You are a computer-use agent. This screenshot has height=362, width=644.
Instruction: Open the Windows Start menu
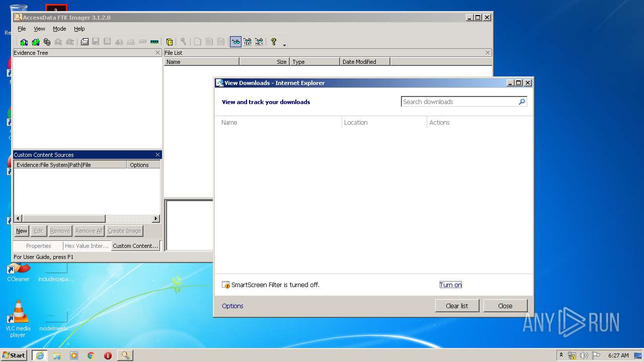coord(14,355)
